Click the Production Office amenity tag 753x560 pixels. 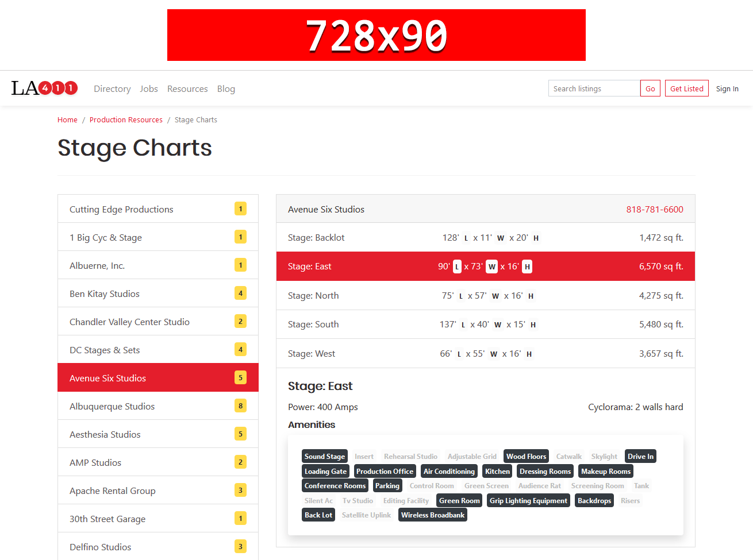coord(385,471)
